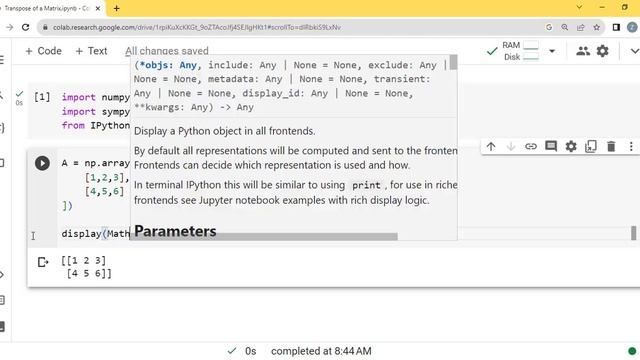Click site lock icon in address bar
This screenshot has width=640, height=360.
45,27
